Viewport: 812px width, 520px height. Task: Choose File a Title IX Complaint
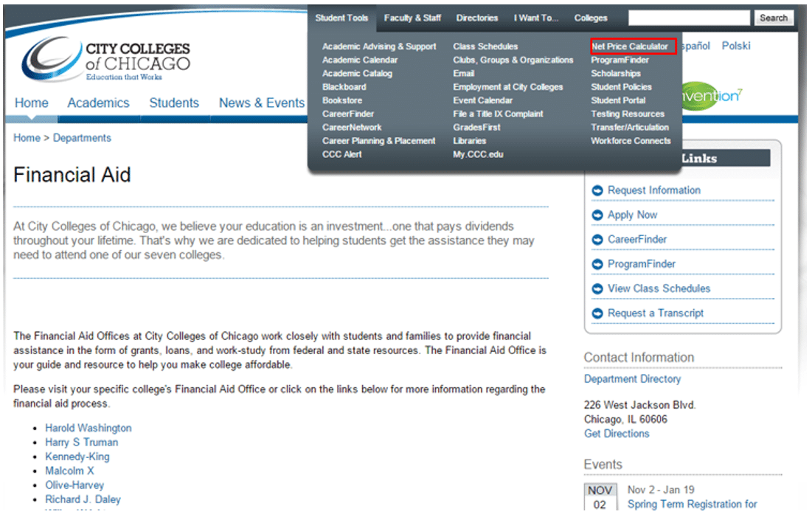[x=498, y=114]
